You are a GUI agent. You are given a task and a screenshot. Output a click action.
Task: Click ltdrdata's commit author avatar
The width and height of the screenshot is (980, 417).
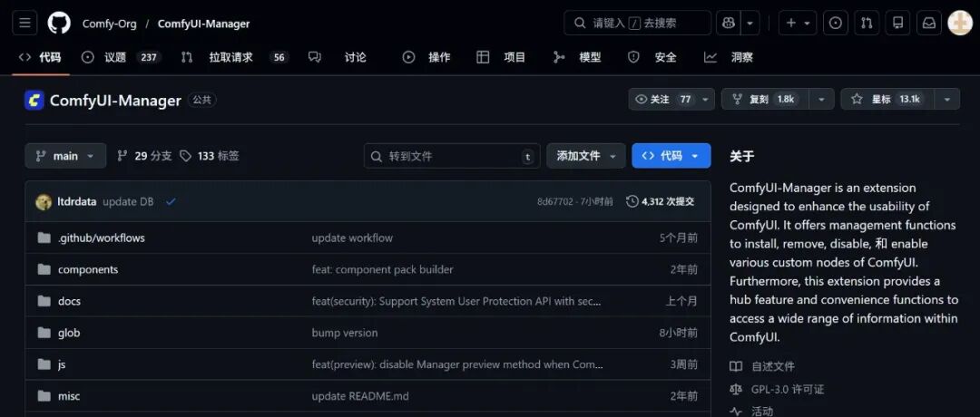[44, 201]
